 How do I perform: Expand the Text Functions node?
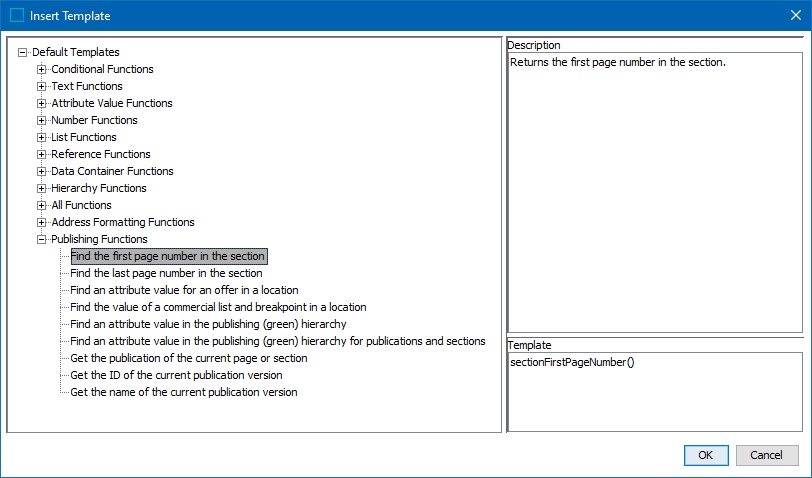pyautogui.click(x=41, y=86)
